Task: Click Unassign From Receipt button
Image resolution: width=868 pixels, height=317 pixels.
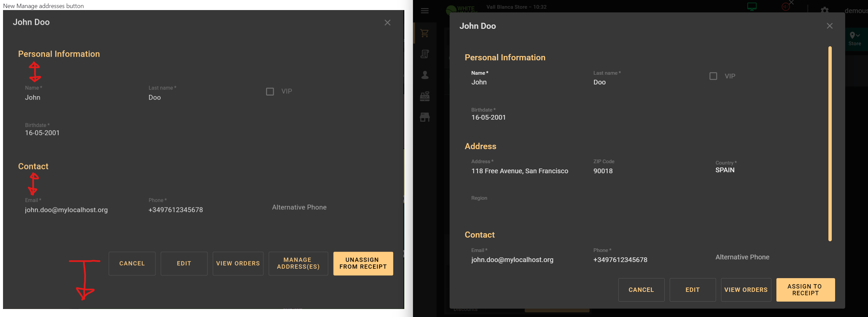Action: (363, 263)
